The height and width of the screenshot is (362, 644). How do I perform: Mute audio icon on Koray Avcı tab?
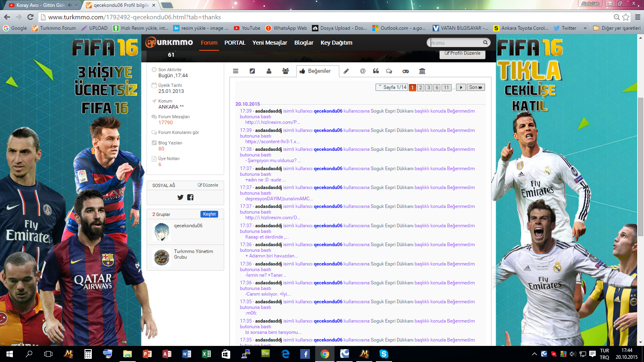tap(70, 5)
